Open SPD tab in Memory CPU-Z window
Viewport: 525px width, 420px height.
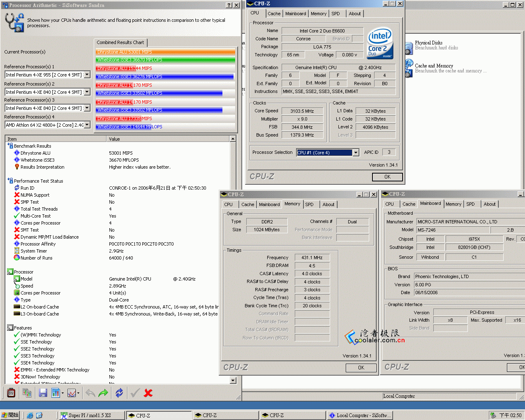click(x=310, y=204)
